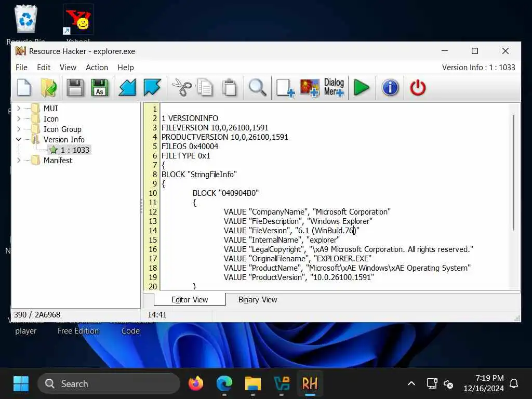The height and width of the screenshot is (399, 532).
Task: Click the "CompanyName" value line
Action: 307,212
